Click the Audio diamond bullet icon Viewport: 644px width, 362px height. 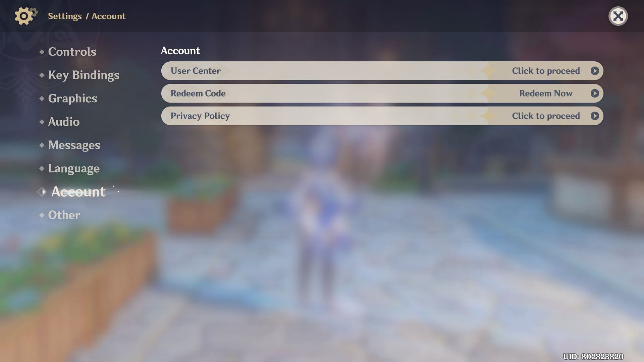(41, 122)
